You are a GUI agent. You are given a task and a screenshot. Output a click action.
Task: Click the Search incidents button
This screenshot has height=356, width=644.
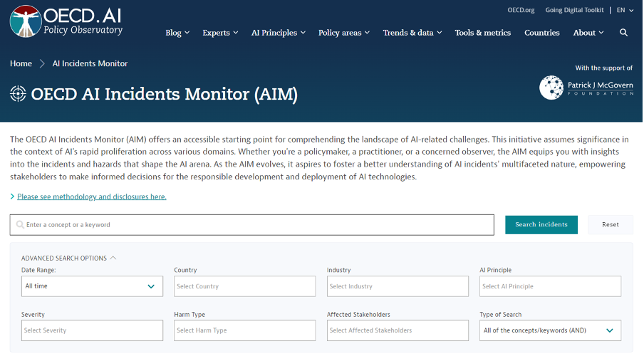point(541,224)
